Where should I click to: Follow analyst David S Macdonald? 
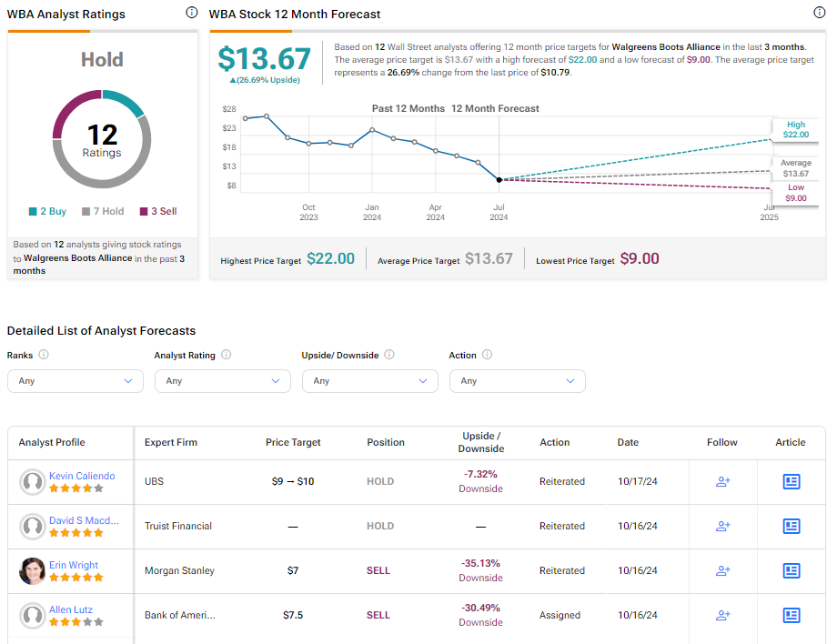pos(722,526)
